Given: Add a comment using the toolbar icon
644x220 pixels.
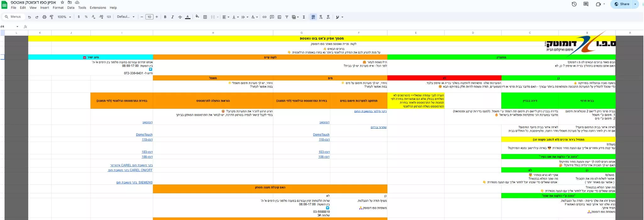Looking at the screenshot, I should [272, 17].
